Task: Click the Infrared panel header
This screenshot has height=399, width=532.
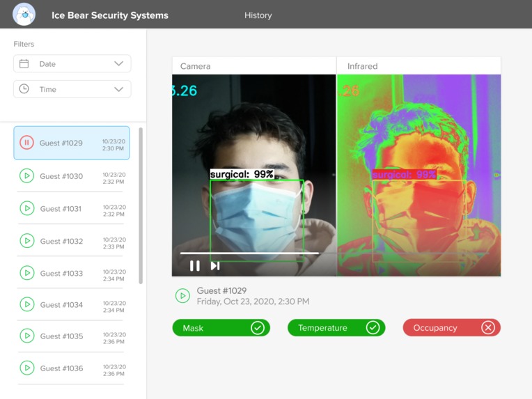Action: pyautogui.click(x=418, y=66)
